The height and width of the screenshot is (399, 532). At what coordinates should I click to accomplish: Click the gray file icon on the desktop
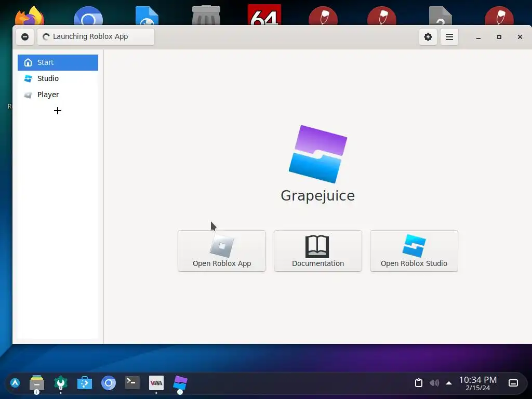(x=441, y=16)
